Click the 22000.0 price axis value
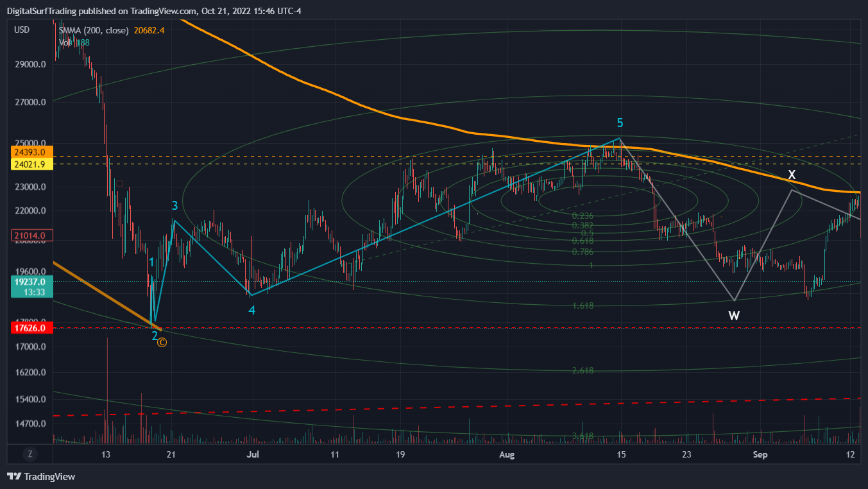The width and height of the screenshot is (868, 489). pyautogui.click(x=30, y=211)
